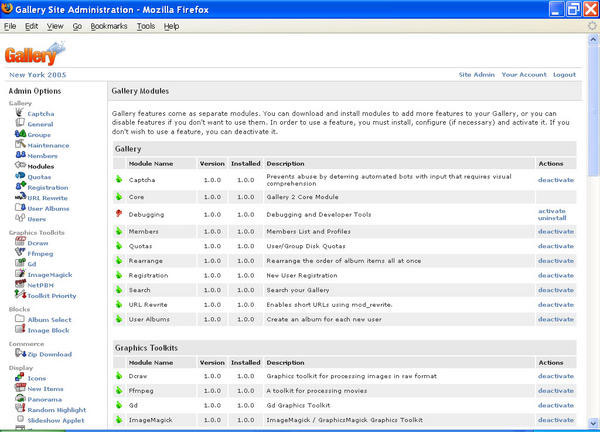Image resolution: width=600 pixels, height=432 pixels.
Task: Deactivate the Dcraw toolkit
Action: [556, 376]
